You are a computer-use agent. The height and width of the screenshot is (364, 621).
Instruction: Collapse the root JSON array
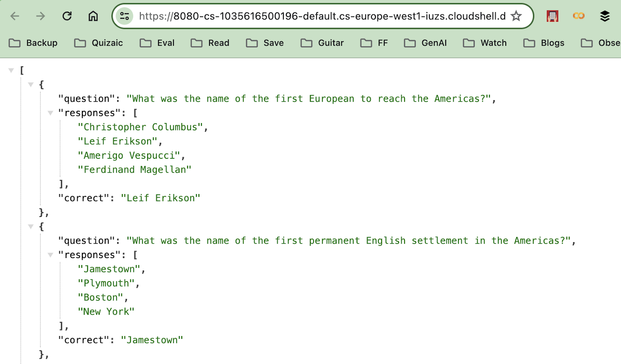(x=11, y=70)
